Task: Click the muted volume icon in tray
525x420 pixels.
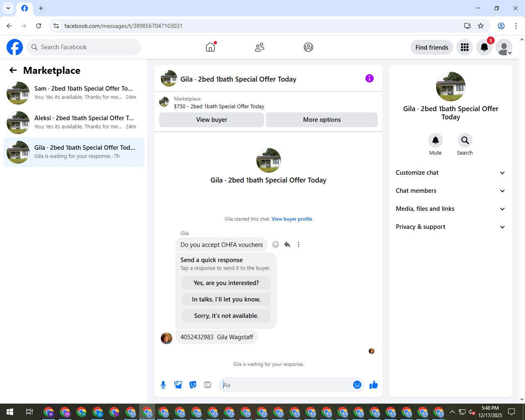Action: tap(472, 412)
